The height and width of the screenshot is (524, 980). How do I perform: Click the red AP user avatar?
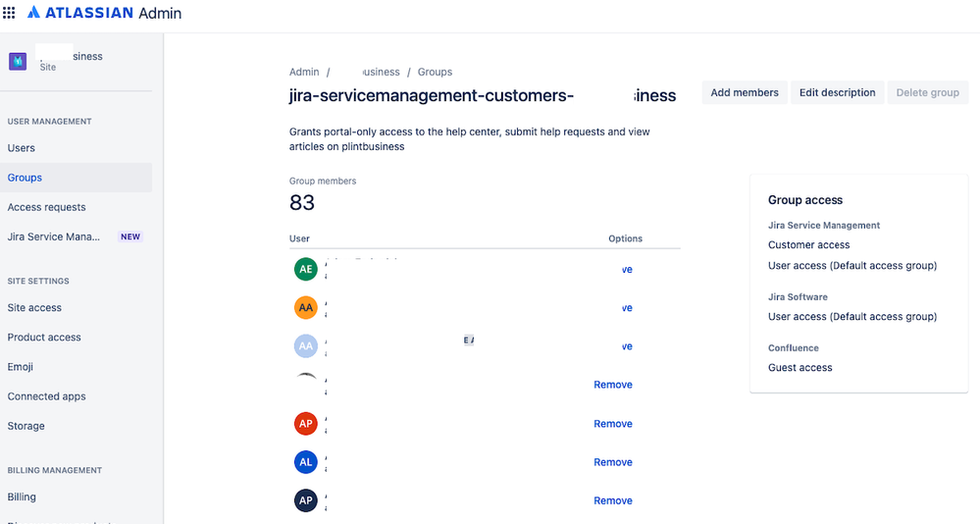[306, 423]
